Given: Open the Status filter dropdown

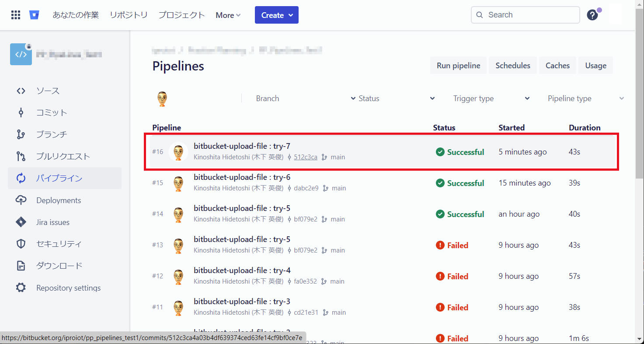Looking at the screenshot, I should tap(397, 98).
